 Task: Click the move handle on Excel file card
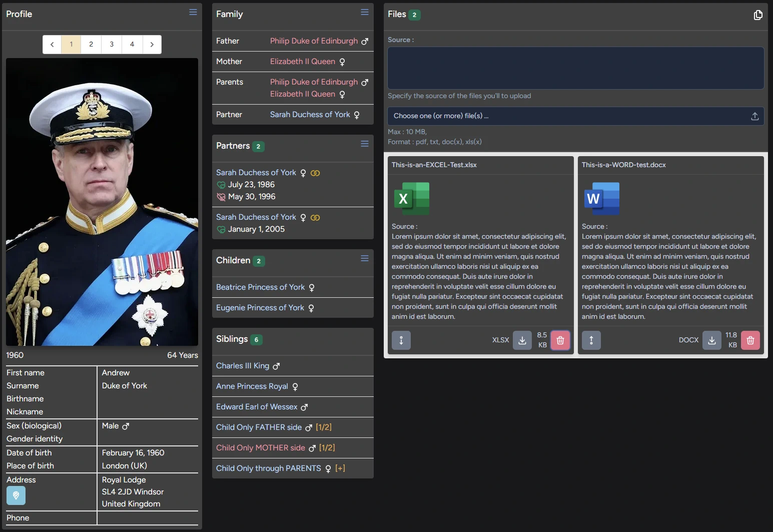click(x=401, y=340)
